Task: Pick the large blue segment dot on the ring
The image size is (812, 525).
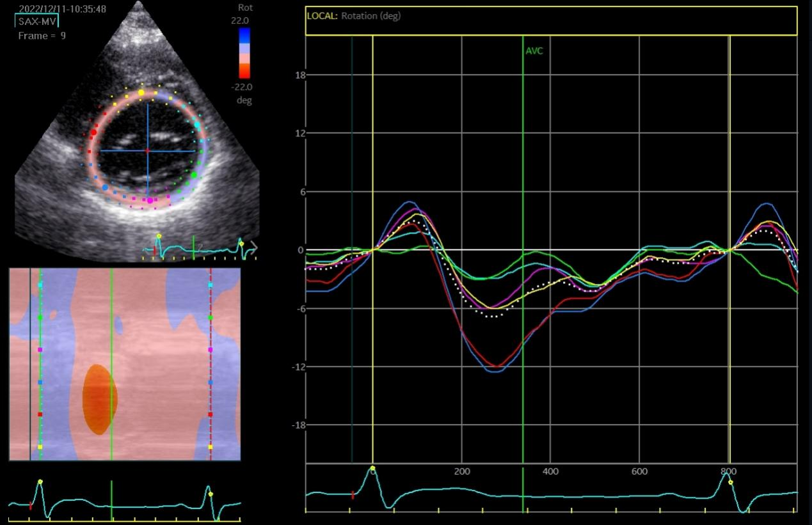Action: (105, 187)
